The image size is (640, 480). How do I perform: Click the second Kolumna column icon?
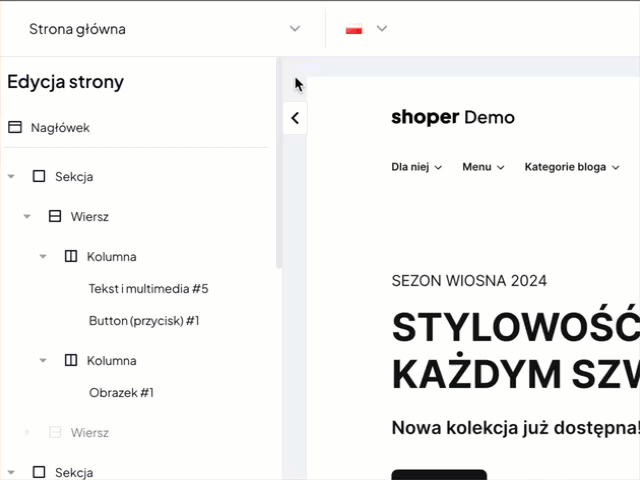click(71, 360)
